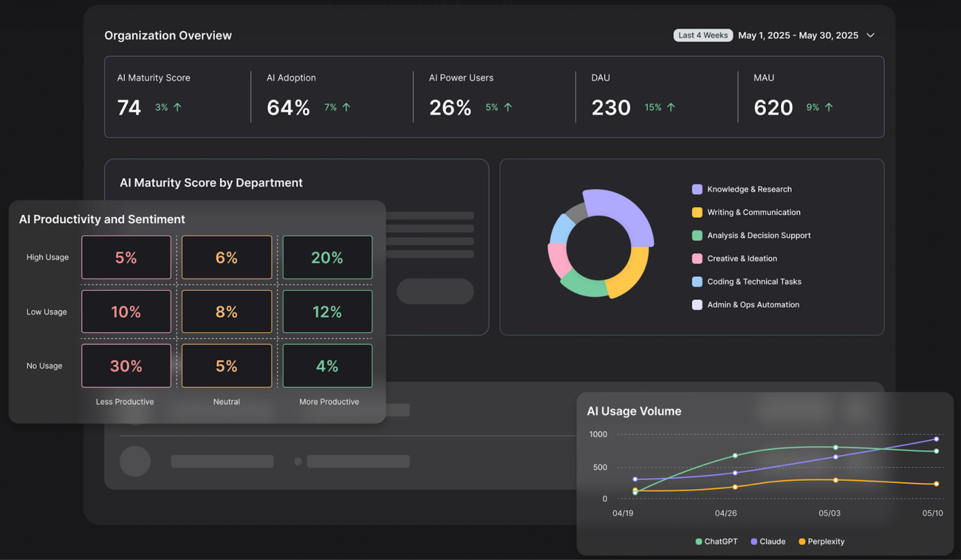This screenshot has height=560, width=961.
Task: Open the May 2025 date range selector
Action: click(x=798, y=35)
